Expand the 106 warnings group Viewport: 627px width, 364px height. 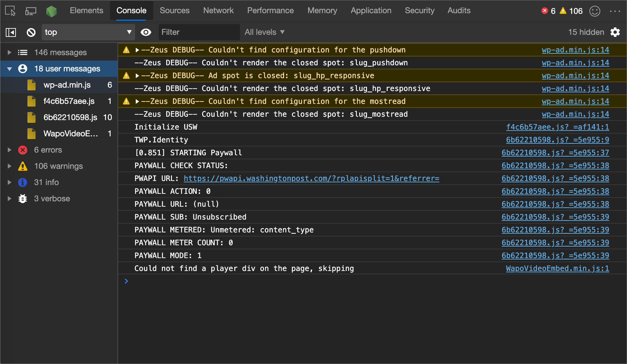point(9,166)
